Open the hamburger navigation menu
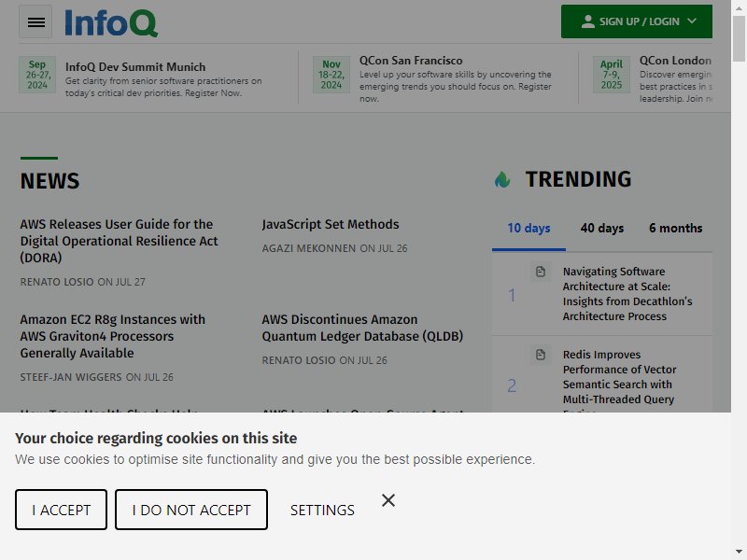 [35, 21]
